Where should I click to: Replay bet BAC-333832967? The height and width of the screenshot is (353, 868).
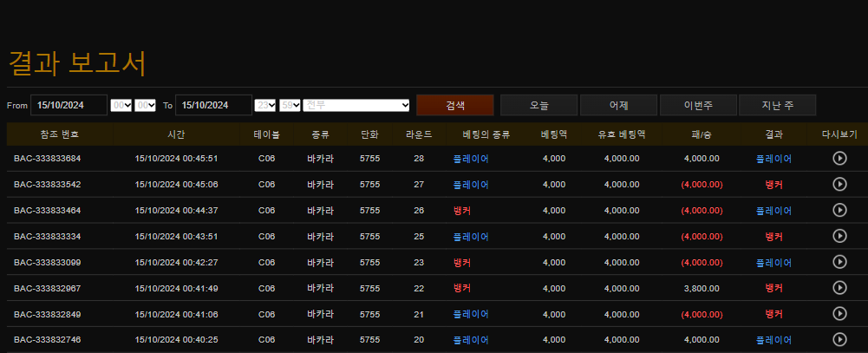[x=839, y=288]
